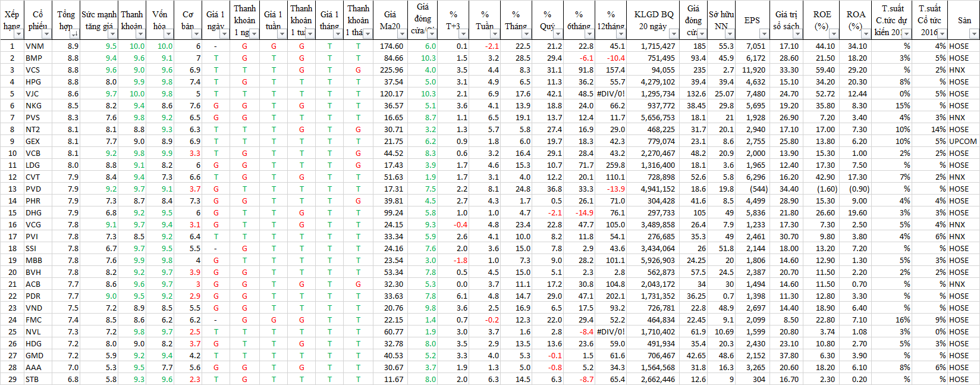
Task: Click the 52.72 ROE cell for VJC
Action: click(822, 93)
